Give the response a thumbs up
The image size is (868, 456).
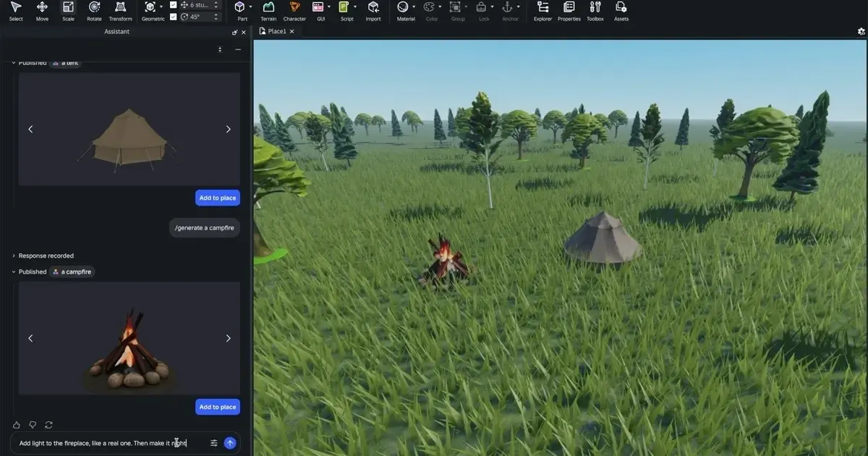(x=17, y=425)
